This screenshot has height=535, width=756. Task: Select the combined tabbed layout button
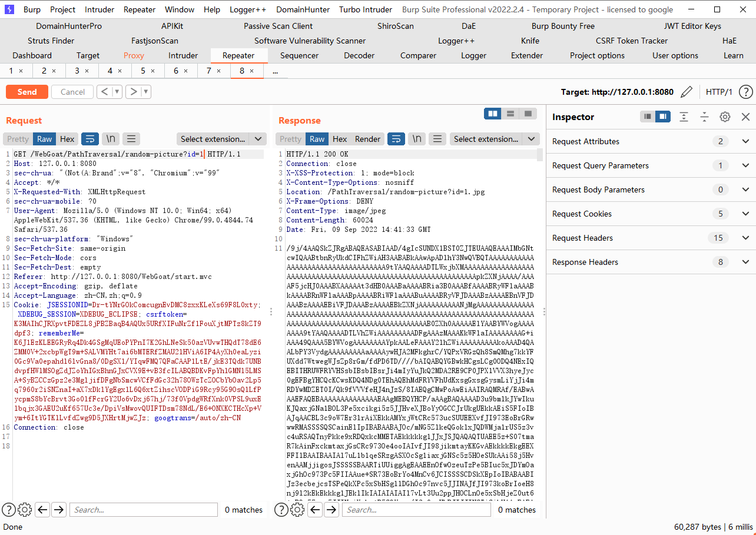[528, 114]
